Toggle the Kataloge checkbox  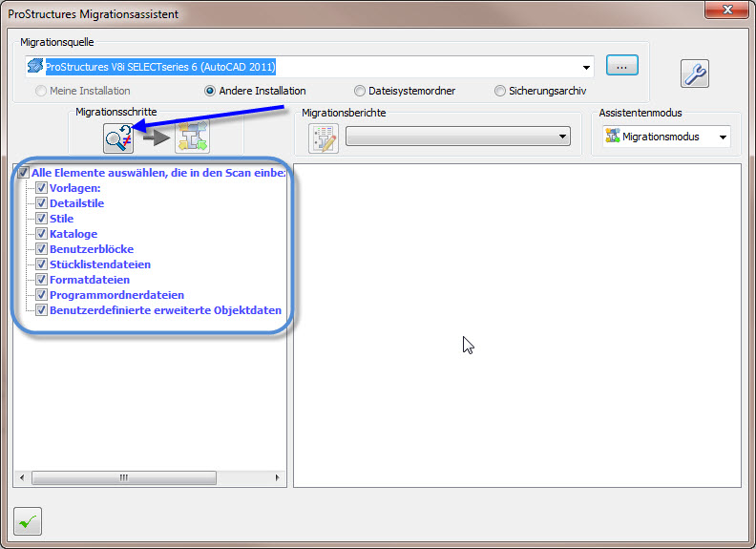[41, 234]
